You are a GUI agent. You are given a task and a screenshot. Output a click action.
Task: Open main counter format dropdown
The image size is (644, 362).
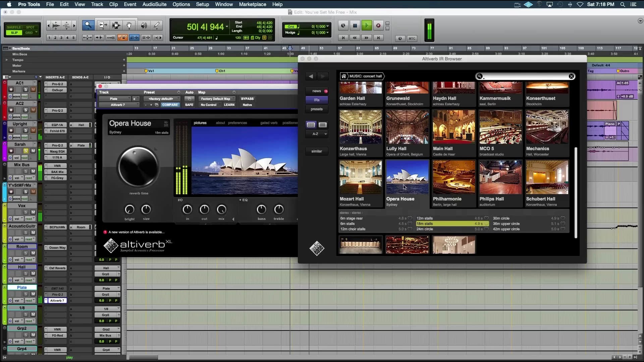227,26
